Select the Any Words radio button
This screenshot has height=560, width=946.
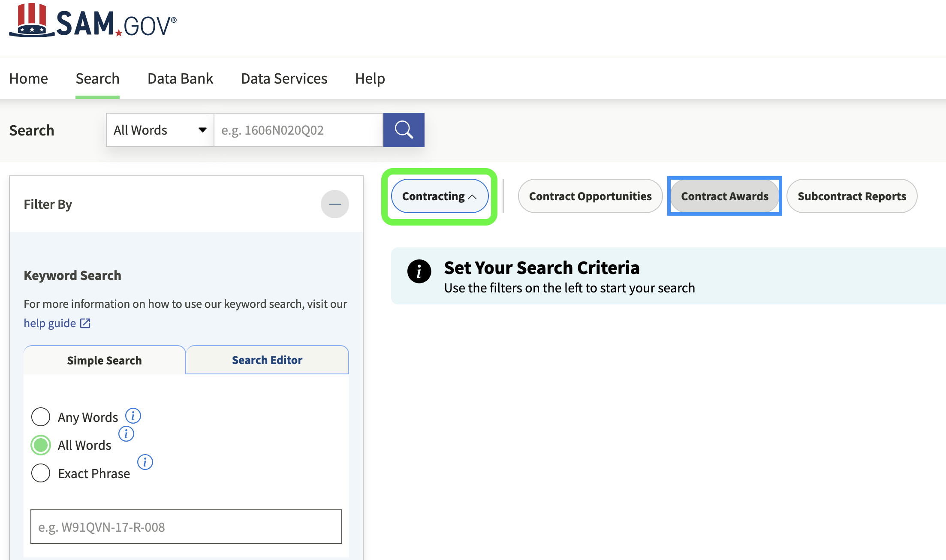(41, 416)
